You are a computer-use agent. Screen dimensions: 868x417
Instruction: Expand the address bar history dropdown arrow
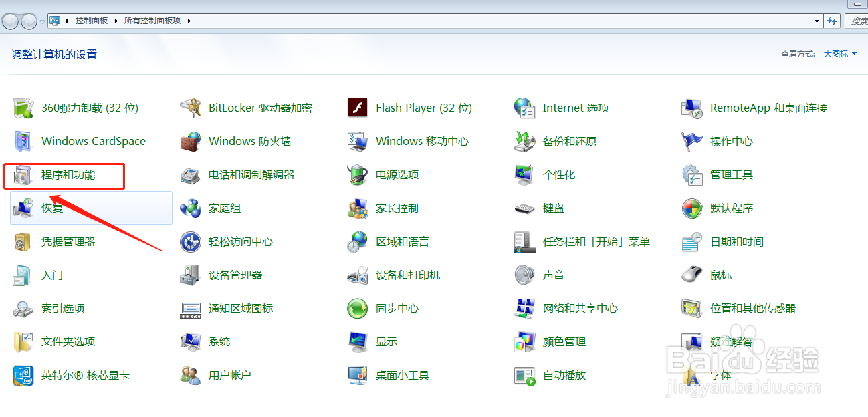click(817, 21)
